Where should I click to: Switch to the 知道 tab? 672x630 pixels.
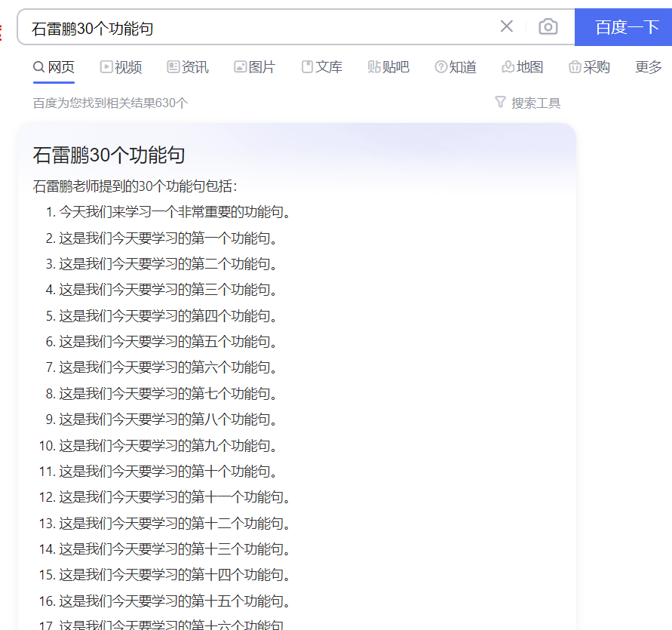pos(462,67)
